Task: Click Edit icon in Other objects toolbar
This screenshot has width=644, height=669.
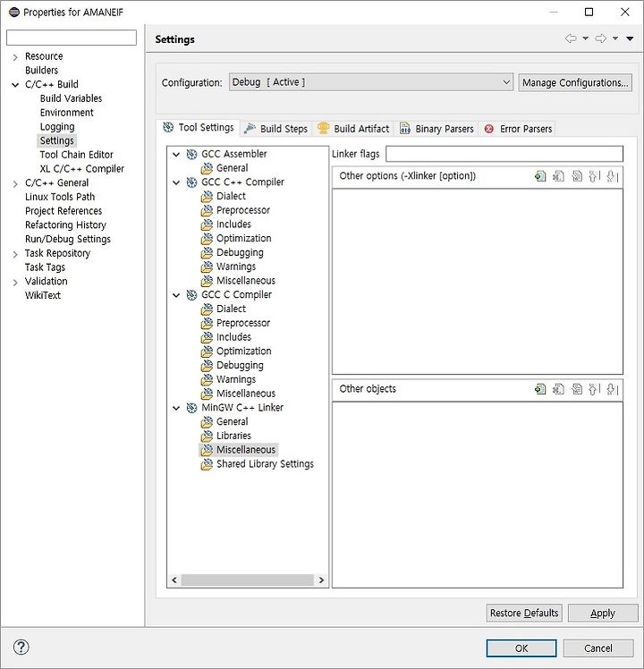Action: pos(577,389)
